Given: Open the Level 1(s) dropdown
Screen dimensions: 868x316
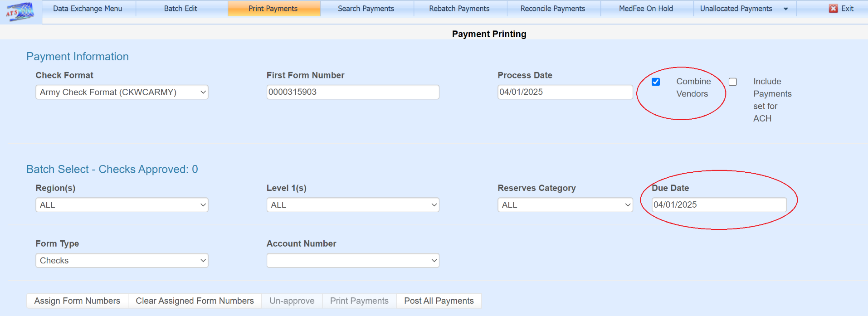Looking at the screenshot, I should click(x=352, y=205).
